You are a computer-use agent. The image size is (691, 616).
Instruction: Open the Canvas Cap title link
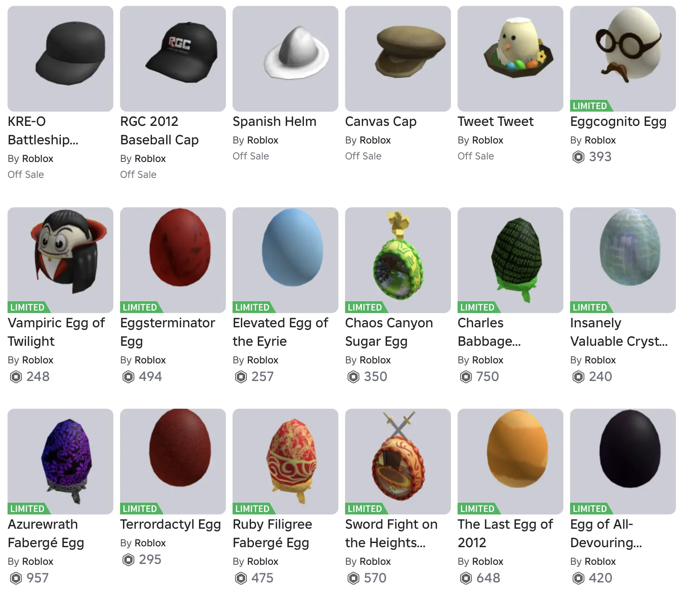(381, 122)
